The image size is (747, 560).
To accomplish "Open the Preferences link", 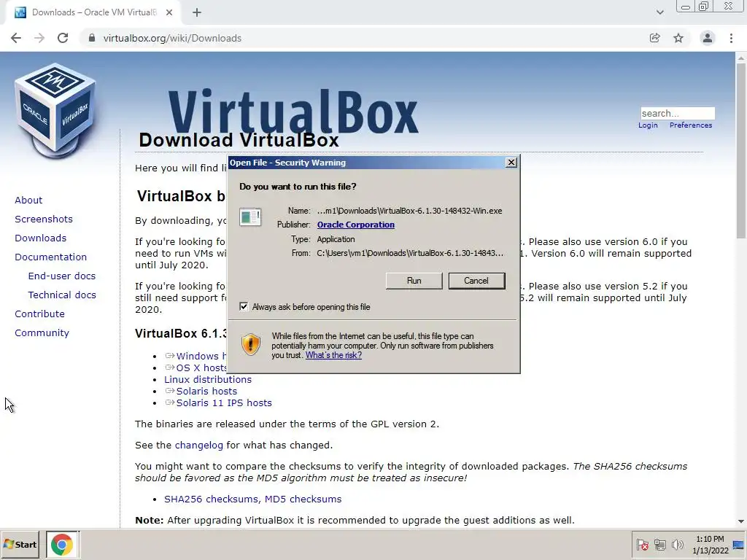I will pos(691,125).
